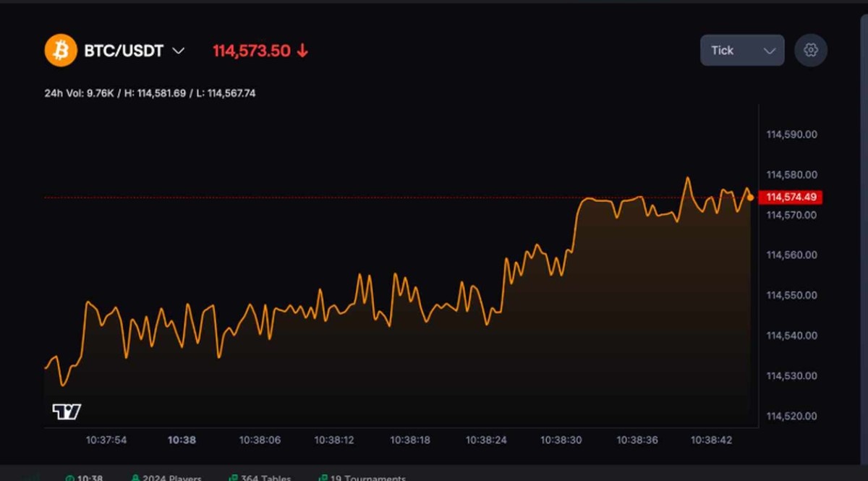Click the 24h Vol stats line
This screenshot has height=481, width=868.
(150, 93)
